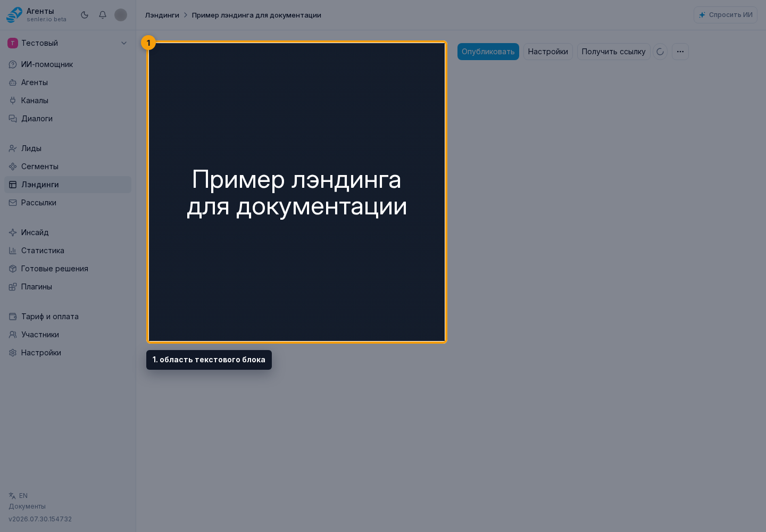Click the Senler Agents logo
This screenshot has width=766, height=532.
14,15
